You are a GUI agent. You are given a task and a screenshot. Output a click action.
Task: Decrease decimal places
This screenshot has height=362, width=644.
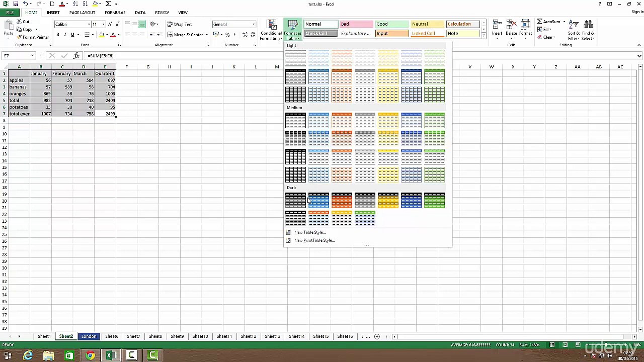[x=252, y=35]
